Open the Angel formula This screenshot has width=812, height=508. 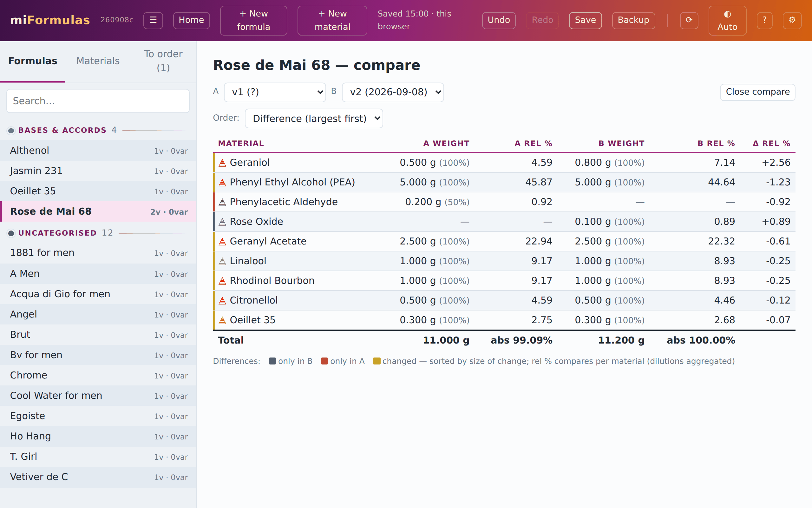coord(98,314)
